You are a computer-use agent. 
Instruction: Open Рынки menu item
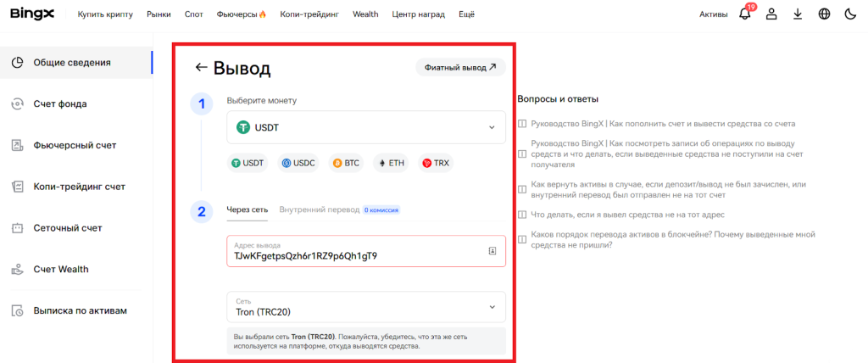(x=159, y=14)
